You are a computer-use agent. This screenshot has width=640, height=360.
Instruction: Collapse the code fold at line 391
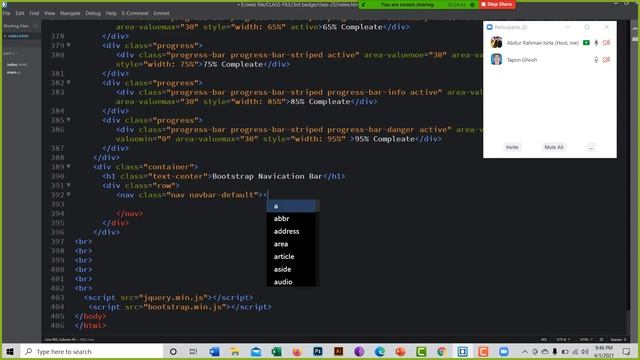[69, 185]
